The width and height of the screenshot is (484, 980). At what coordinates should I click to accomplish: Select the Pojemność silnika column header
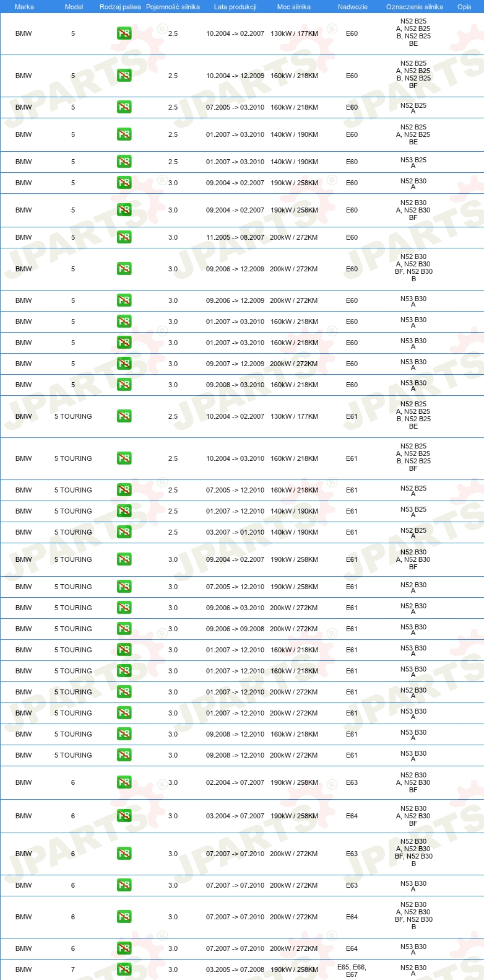pyautogui.click(x=173, y=7)
